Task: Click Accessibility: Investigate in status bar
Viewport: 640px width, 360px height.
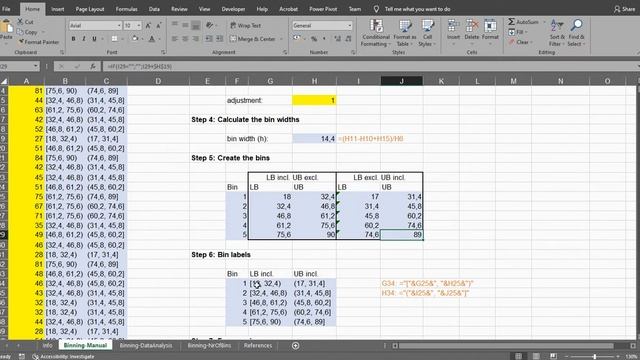Action: [64, 357]
